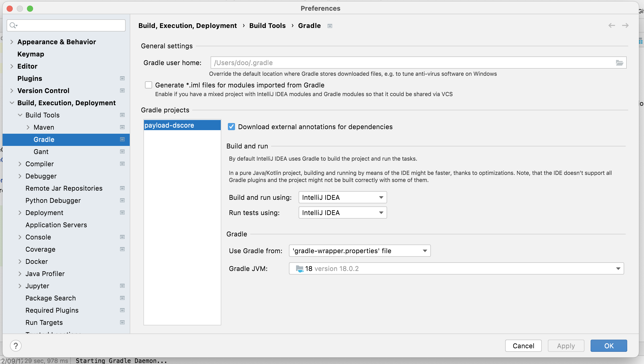Click the JDK folder icon in Gradle JVM field
Screen dimensions: 644x364
pyautogui.click(x=300, y=269)
